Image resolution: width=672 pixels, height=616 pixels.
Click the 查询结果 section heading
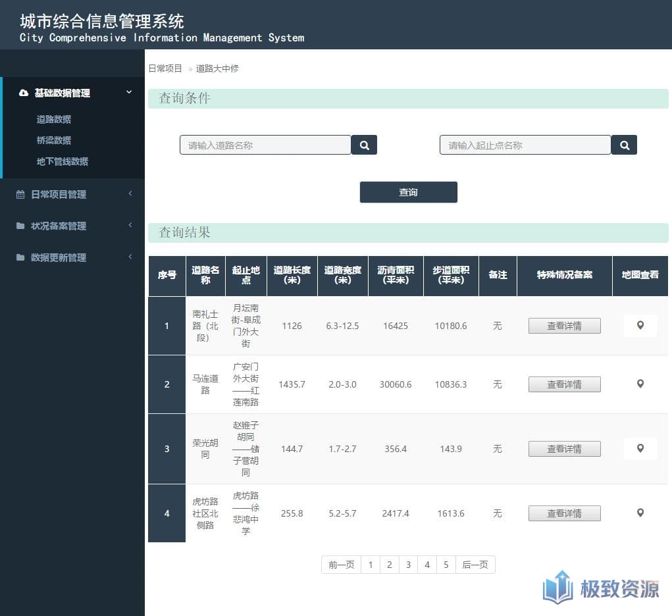(x=184, y=232)
